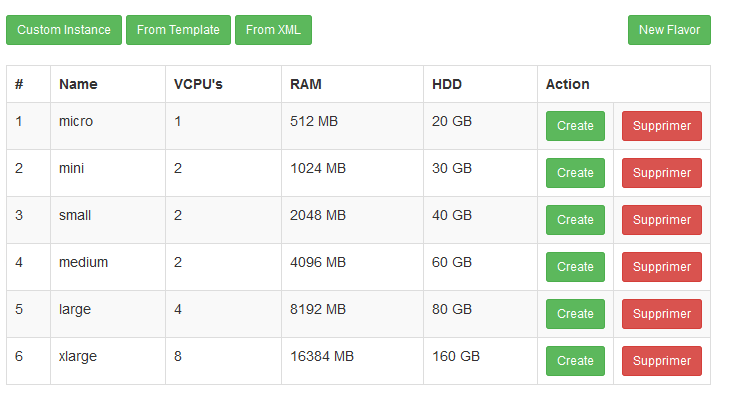Image resolution: width=733 pixels, height=395 pixels.
Task: Click Supprimer for the medium flavor
Action: pos(662,267)
